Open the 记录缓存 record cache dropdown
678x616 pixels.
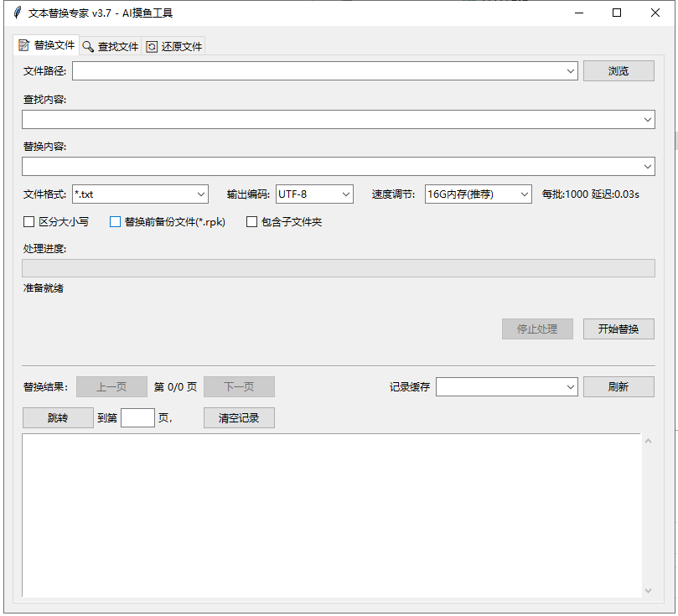pos(572,386)
